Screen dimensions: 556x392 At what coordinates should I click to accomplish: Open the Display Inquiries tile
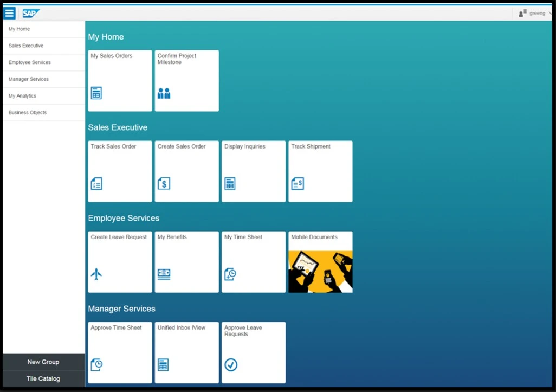click(253, 171)
